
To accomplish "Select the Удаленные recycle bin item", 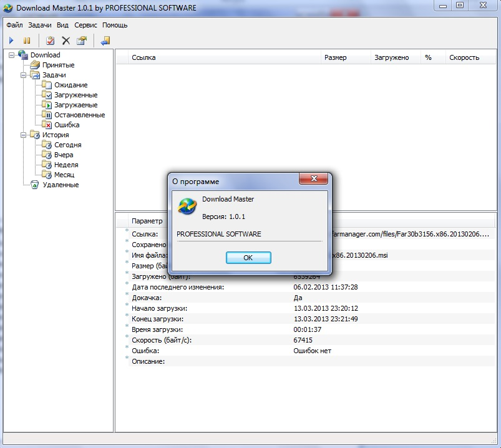I will tap(60, 185).
